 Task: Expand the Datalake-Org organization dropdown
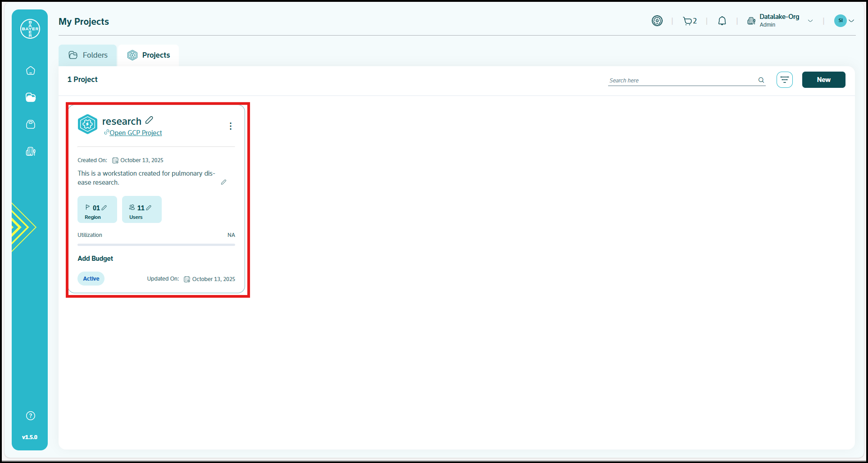[x=810, y=21]
